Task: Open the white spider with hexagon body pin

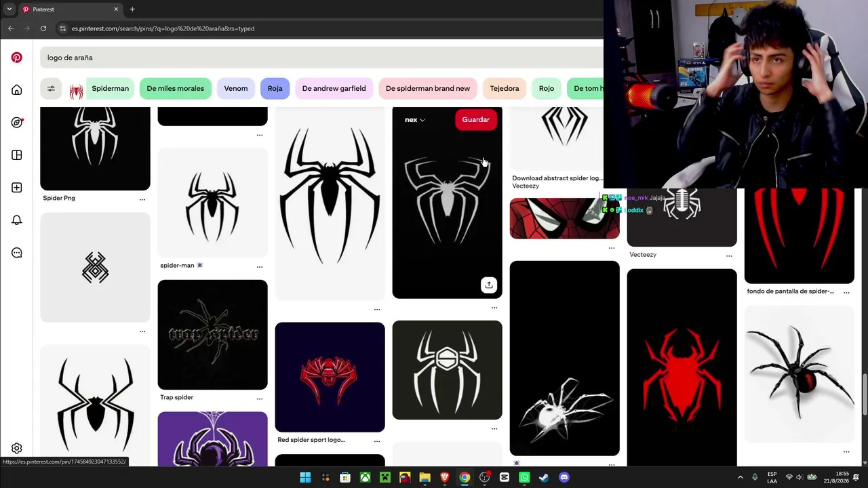Action: tap(447, 370)
